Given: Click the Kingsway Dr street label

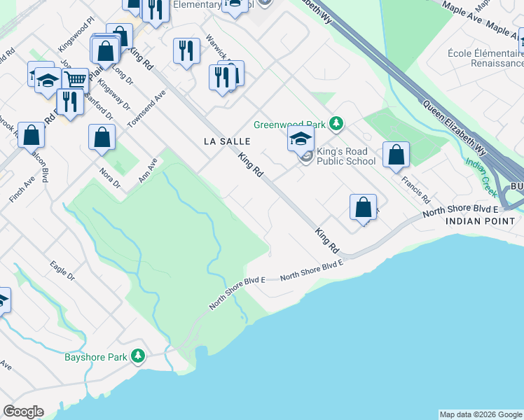Looking at the screenshot, I should 114,94.
